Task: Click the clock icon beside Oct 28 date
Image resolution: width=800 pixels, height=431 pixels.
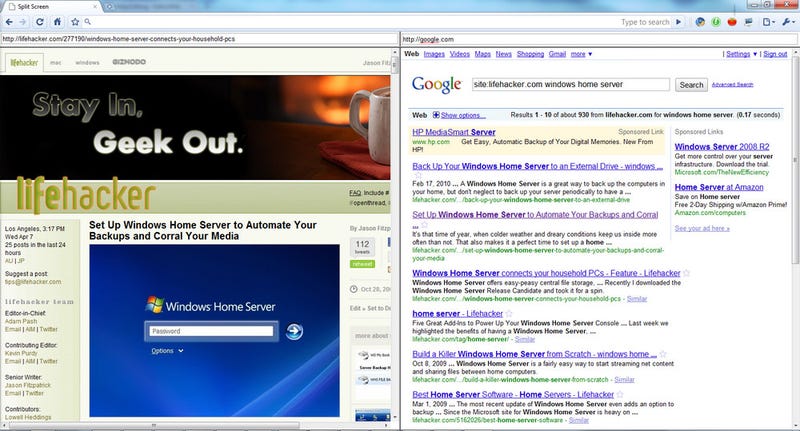Action: pos(354,289)
